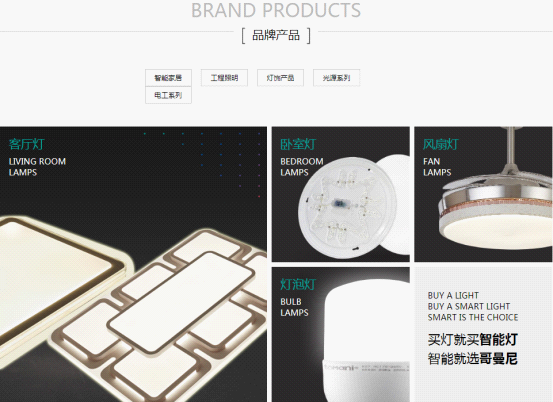Screen dimensions: 553x402
Task: Click the 客厅灯 green heading
Action: click(x=26, y=144)
